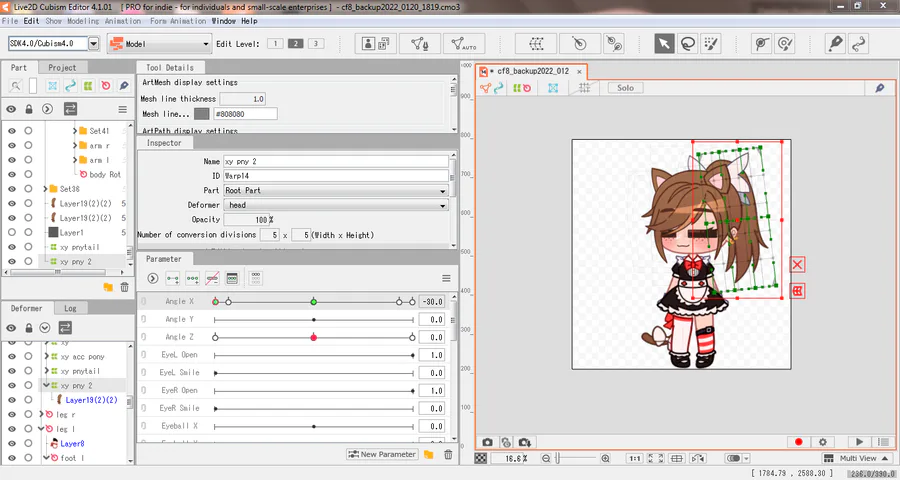Open the texture atlas editor icon
Image resolution: width=900 pixels, height=480 pixels.
(376, 44)
